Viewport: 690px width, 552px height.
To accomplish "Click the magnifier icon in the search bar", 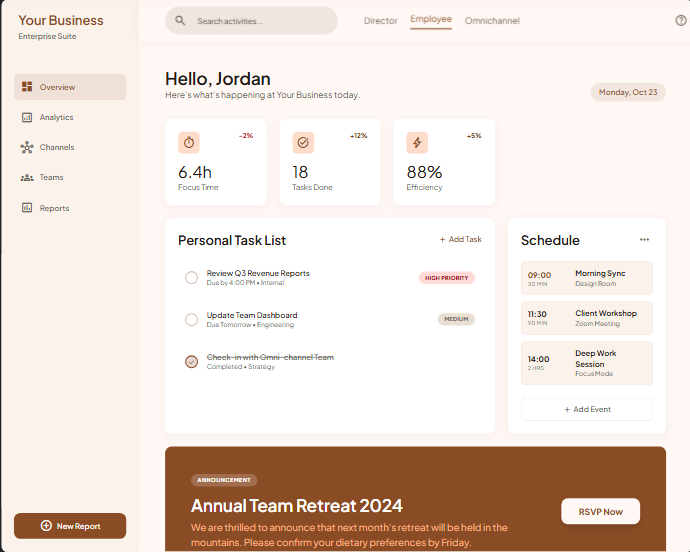I will (180, 20).
